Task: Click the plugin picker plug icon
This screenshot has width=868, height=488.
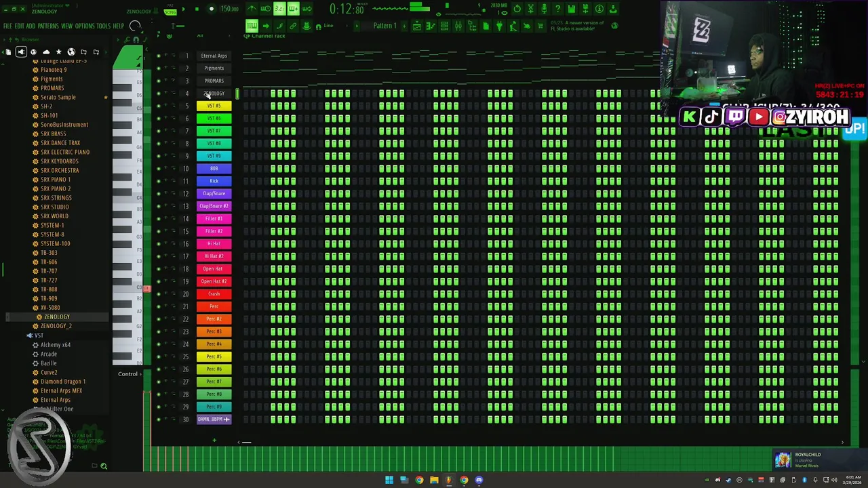Action: tap(500, 26)
